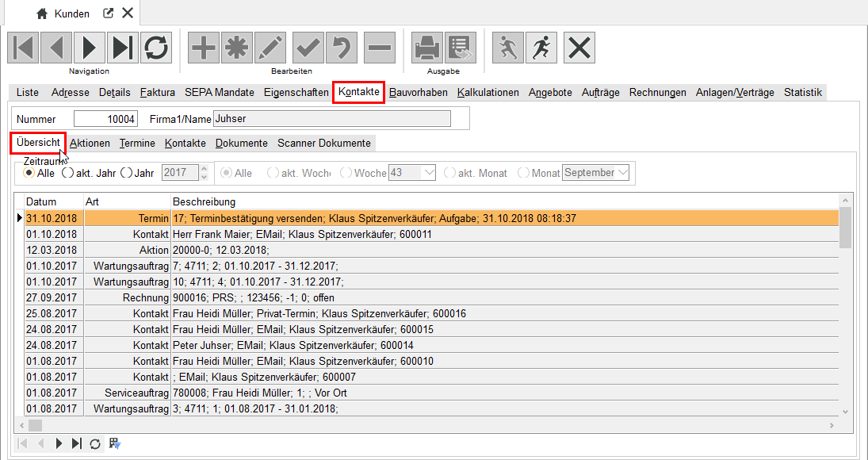Click the refresh icon in Navigation group
This screenshot has width=868, height=460.
156,48
